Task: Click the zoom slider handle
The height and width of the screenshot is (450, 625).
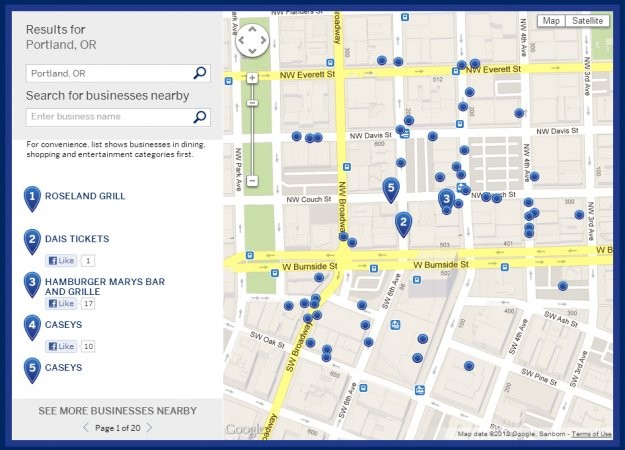Action: click(252, 103)
